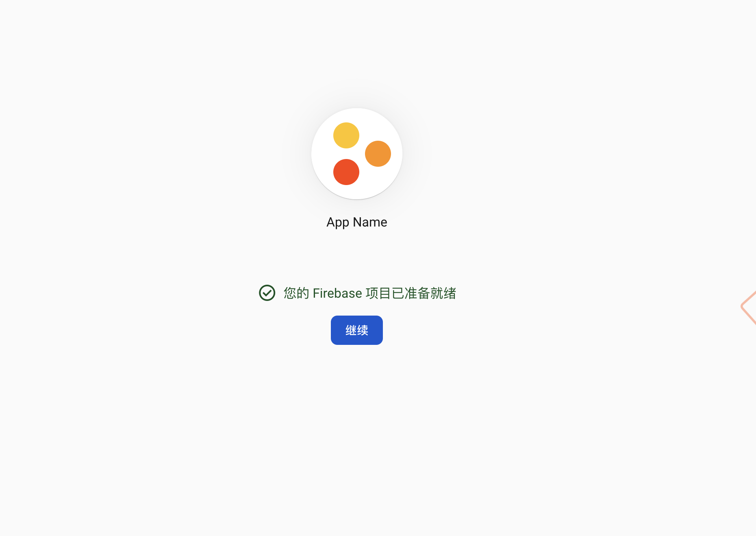Click the 就绪 characters ending the message

click(x=443, y=293)
